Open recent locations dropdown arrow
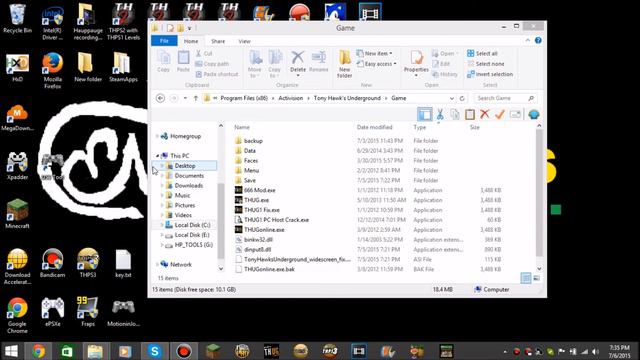Screen dimensions: 640x360 pyautogui.click(x=185, y=98)
